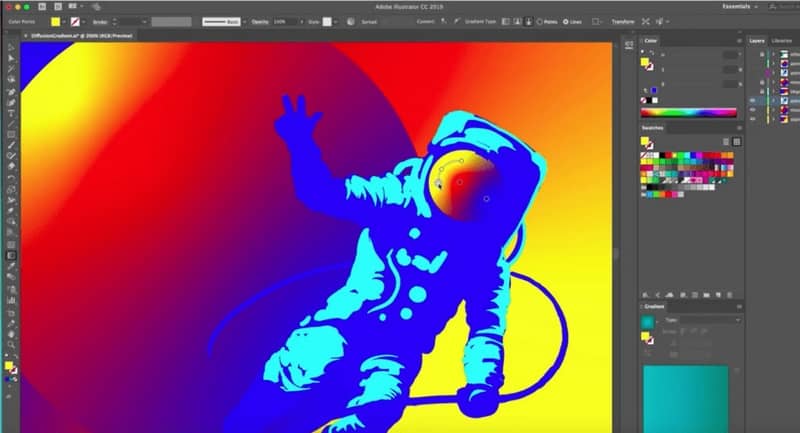Open the fill color dropdown arrow
Image resolution: width=800 pixels, height=433 pixels.
click(x=64, y=22)
